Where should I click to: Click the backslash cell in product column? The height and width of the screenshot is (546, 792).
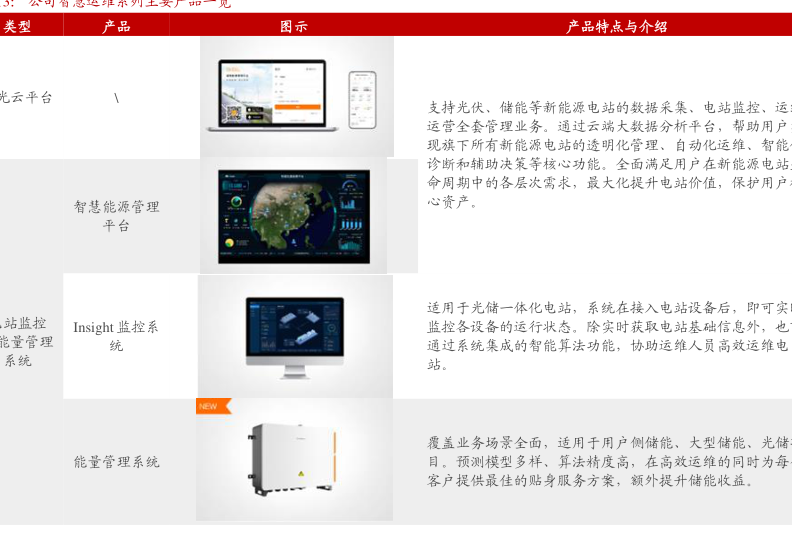(116, 97)
